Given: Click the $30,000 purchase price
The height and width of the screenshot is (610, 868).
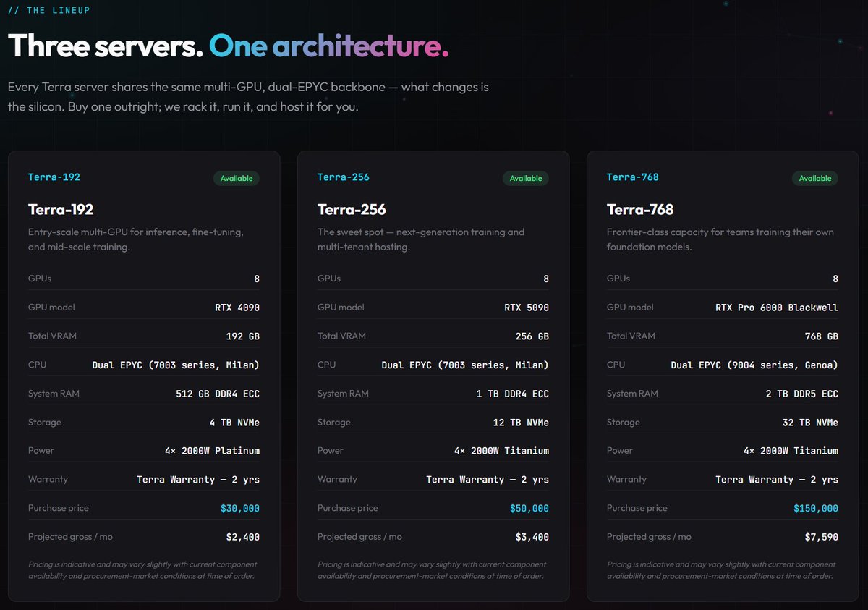Looking at the screenshot, I should pyautogui.click(x=240, y=509).
